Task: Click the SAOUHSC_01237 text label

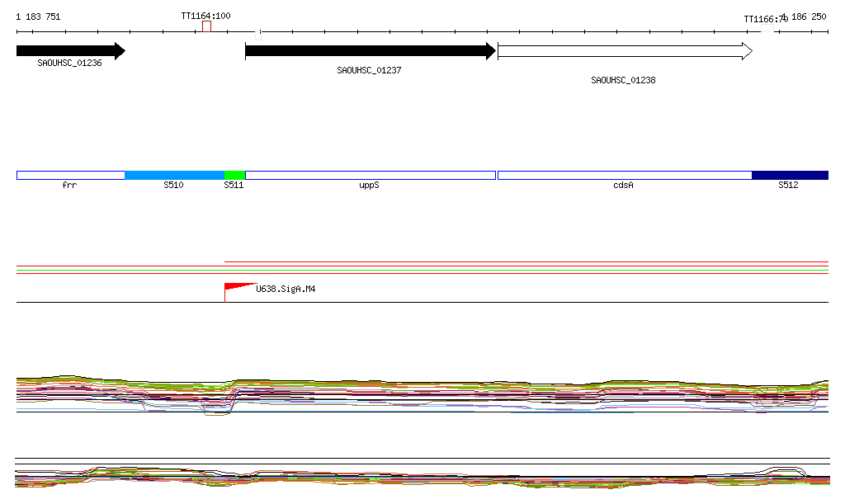Action: point(369,71)
